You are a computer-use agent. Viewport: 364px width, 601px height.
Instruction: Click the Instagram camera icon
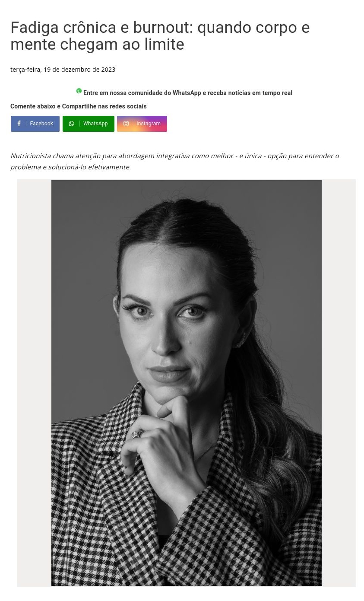pyautogui.click(x=126, y=124)
